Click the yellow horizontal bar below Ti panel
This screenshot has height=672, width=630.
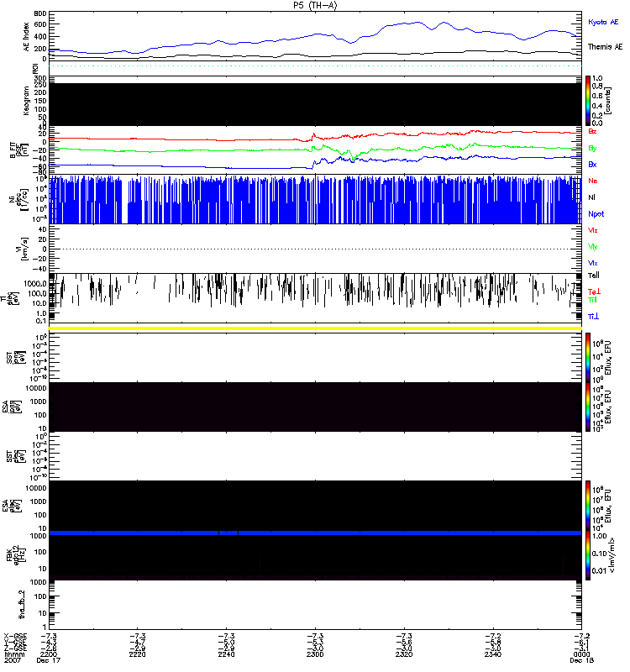click(315, 328)
